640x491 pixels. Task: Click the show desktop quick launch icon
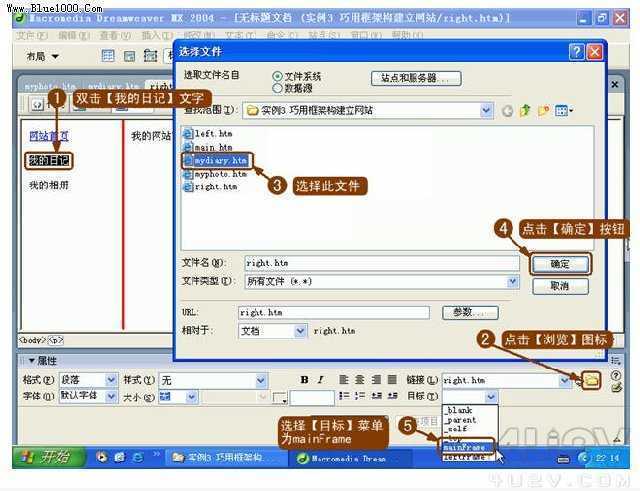[120, 457]
